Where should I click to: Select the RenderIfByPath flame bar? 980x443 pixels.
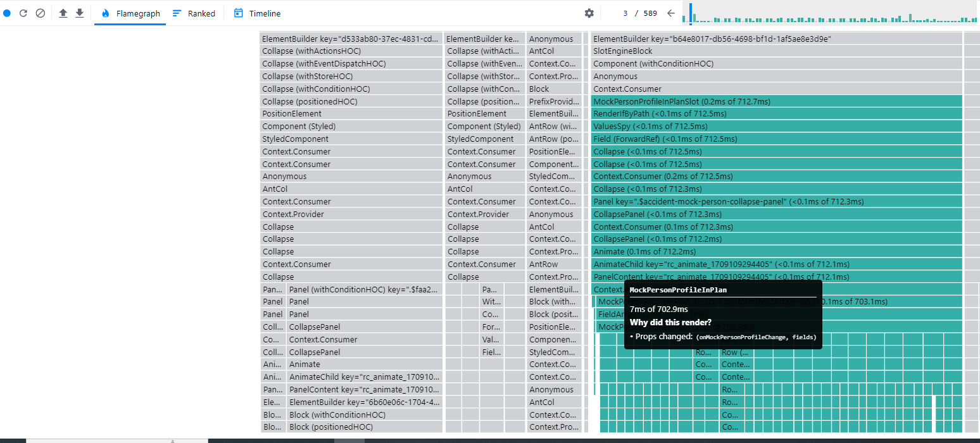coord(777,114)
